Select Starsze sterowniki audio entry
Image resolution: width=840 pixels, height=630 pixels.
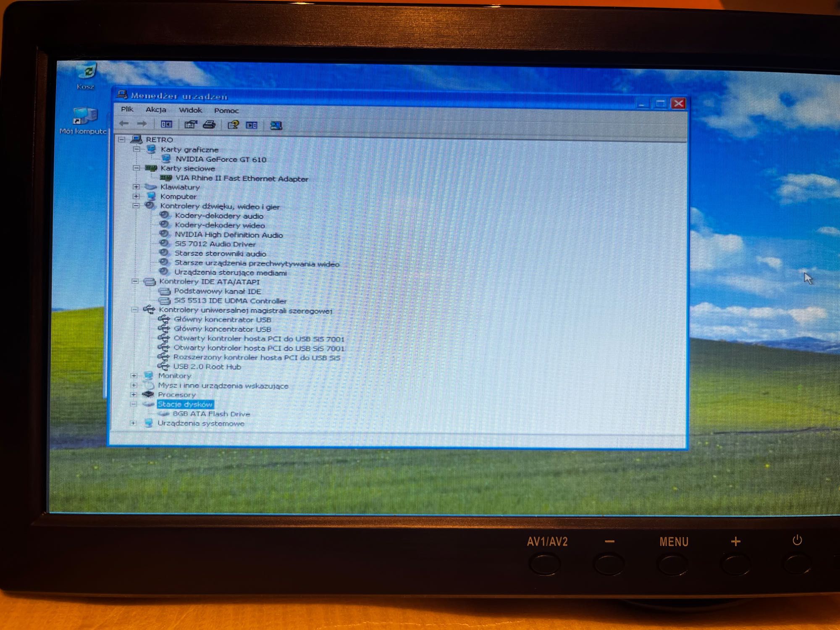220,254
